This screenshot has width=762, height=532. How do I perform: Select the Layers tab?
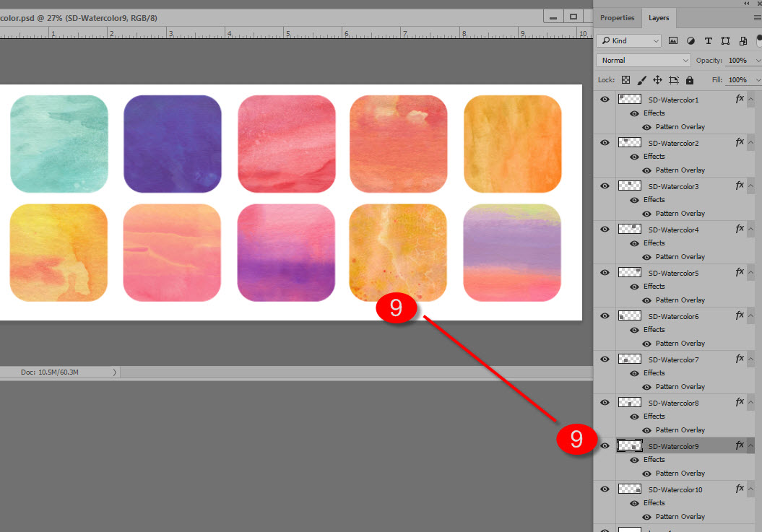pos(659,18)
